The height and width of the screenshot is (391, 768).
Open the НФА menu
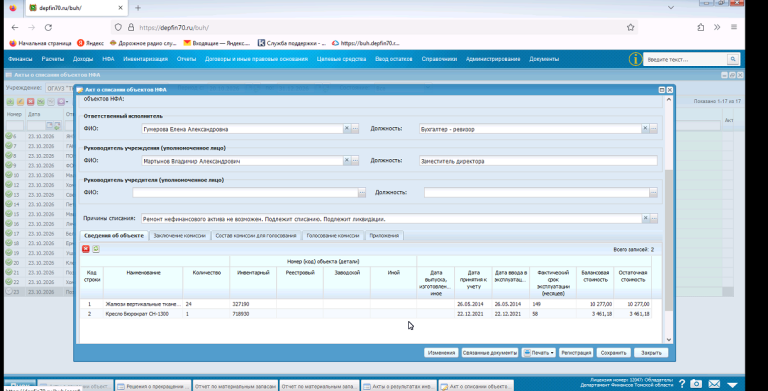coord(108,59)
